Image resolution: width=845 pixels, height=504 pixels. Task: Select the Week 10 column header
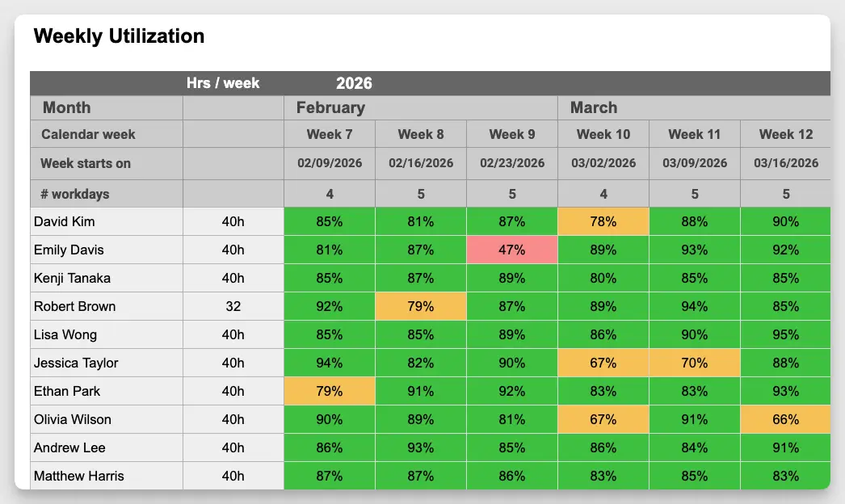[603, 134]
